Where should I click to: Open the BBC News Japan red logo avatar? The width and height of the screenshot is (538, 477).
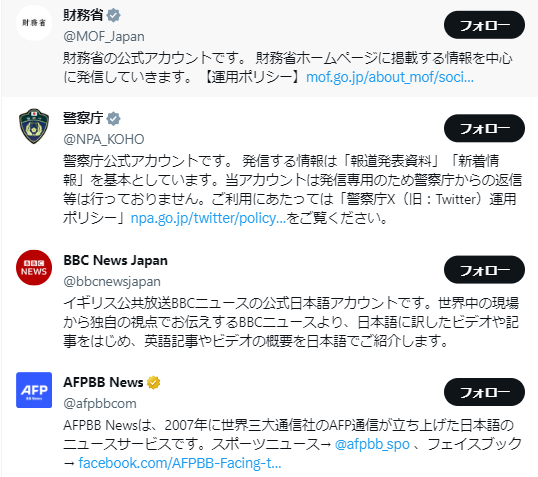pyautogui.click(x=34, y=268)
